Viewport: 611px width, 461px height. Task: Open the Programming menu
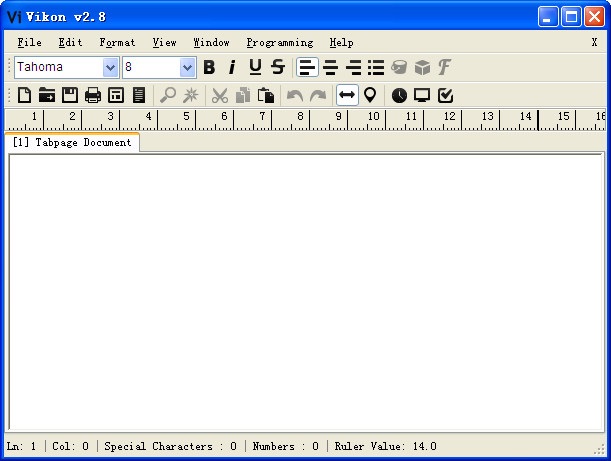click(279, 42)
